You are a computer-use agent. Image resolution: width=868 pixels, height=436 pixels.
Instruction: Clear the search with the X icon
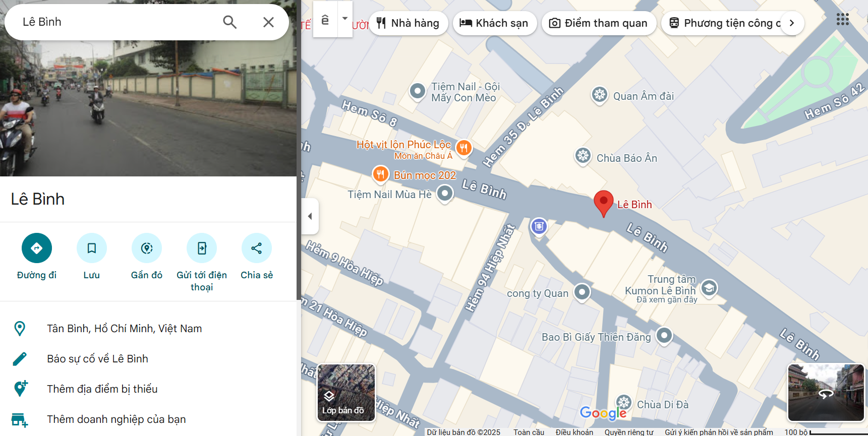[268, 22]
